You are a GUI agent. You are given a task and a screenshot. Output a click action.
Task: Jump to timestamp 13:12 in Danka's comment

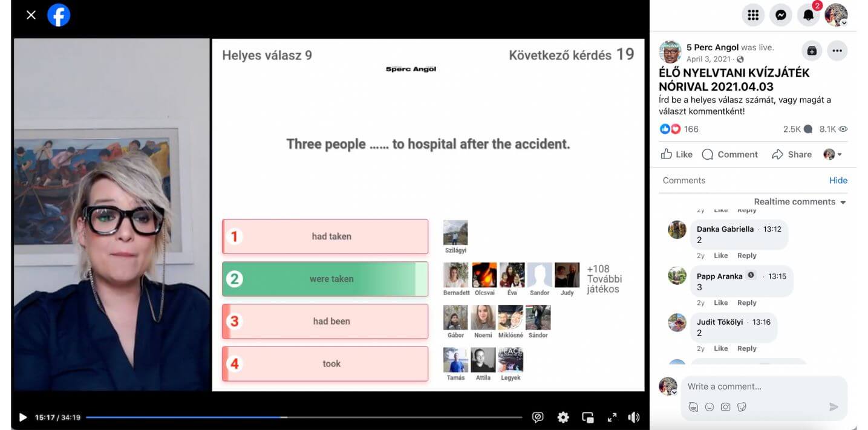click(x=772, y=229)
